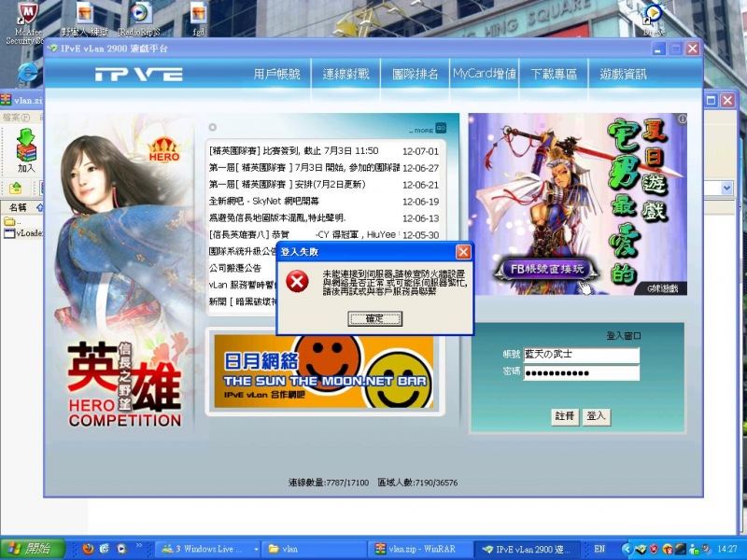Screen dimensions: 747x560
Task: Click the 密碼 password input field
Action: (x=581, y=372)
